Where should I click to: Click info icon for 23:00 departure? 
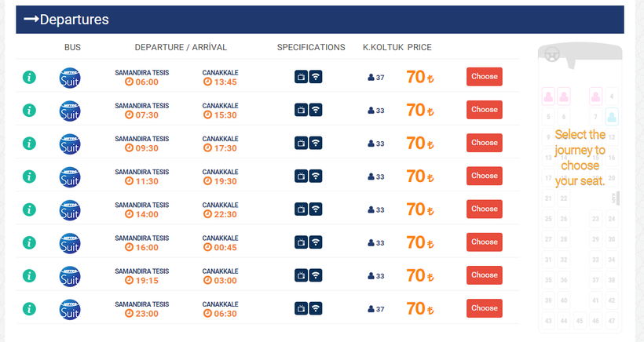29,308
